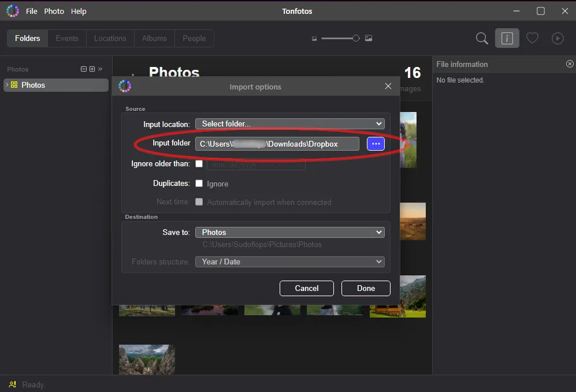Image resolution: width=576 pixels, height=392 pixels.
Task: Toggle 'Automatically import when connected'
Action: (199, 202)
